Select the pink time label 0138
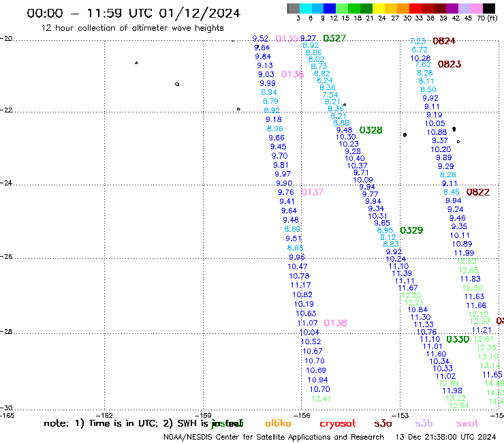Viewport: 504px width, 443px height. [x=335, y=323]
